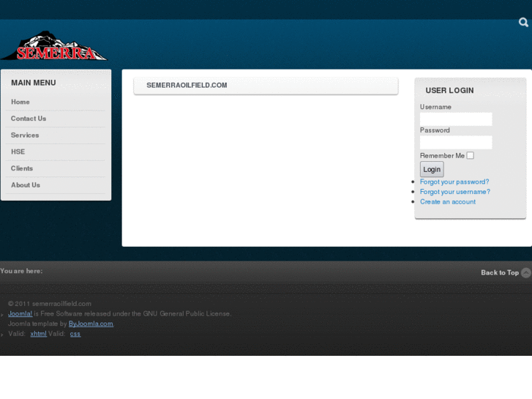Open the Create an account link
Image resolution: width=532 pixels, height=399 pixels.
448,202
